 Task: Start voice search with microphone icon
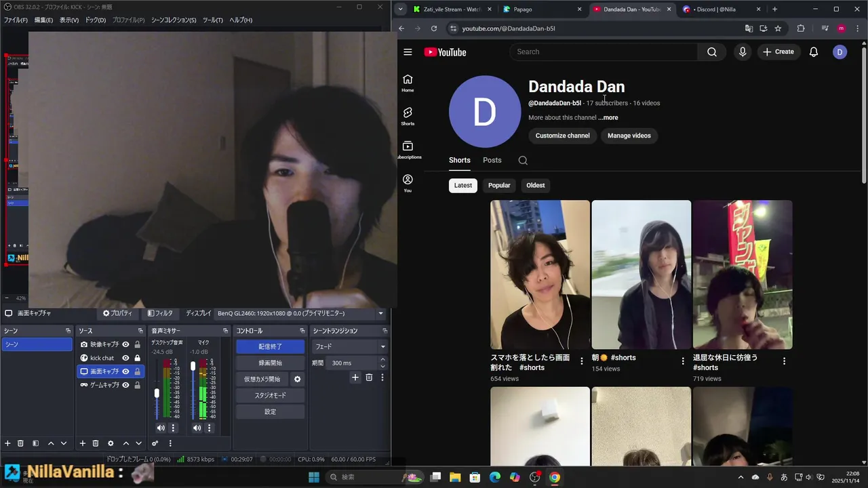(743, 52)
